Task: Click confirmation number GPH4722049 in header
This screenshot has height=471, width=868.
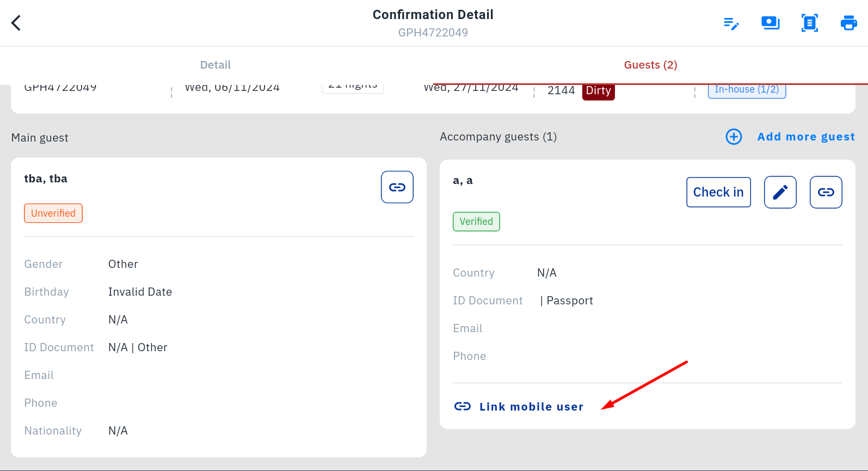Action: 433,33
